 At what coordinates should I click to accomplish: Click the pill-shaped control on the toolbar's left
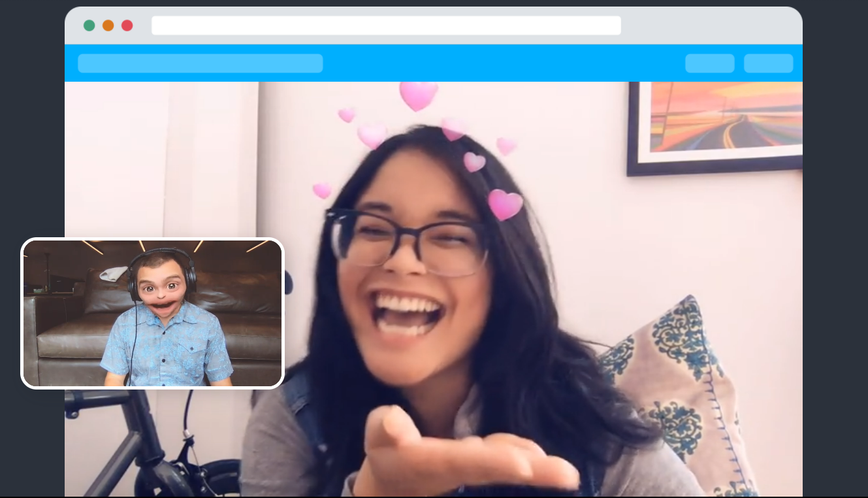click(x=200, y=63)
